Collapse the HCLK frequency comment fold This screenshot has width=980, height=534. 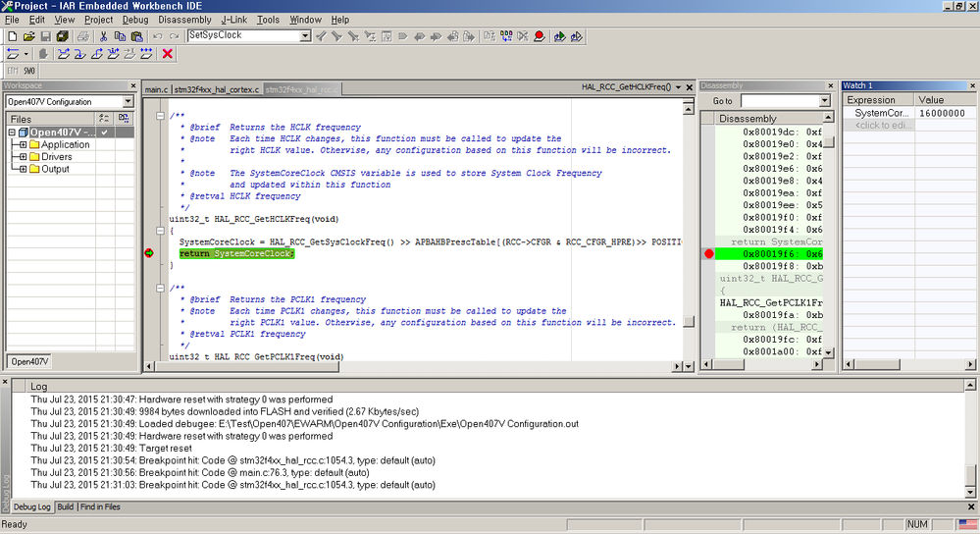[160, 116]
